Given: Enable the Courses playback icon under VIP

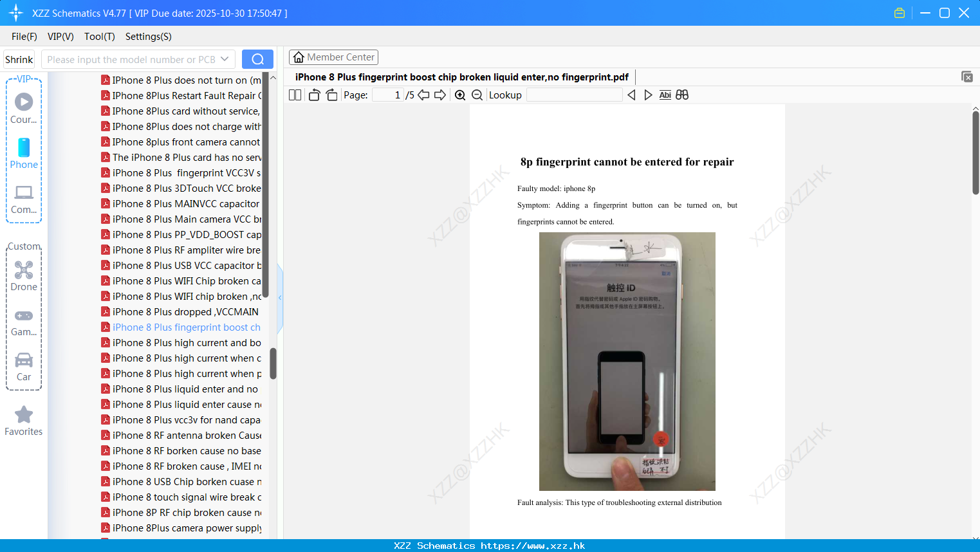Looking at the screenshot, I should [23, 101].
